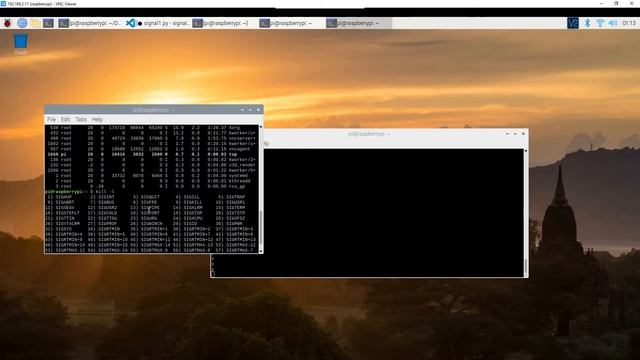Select the highlighted active terminal taskbar entry
Viewport: 640px width, 360px height.
pyautogui.click(x=358, y=23)
